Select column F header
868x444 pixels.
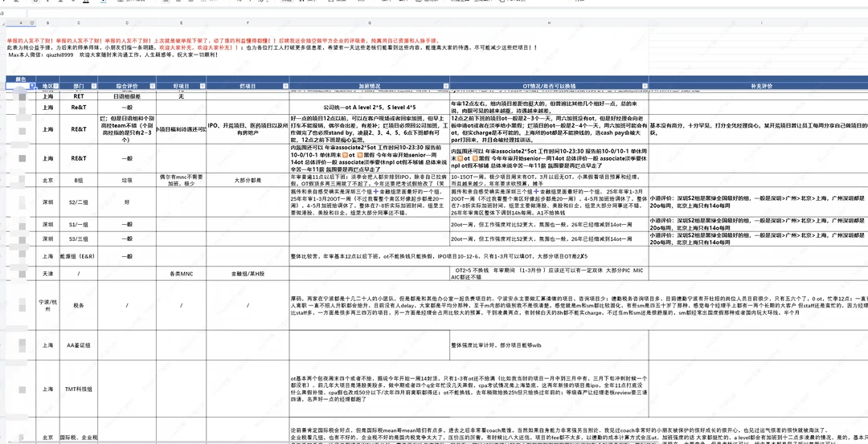click(x=248, y=22)
